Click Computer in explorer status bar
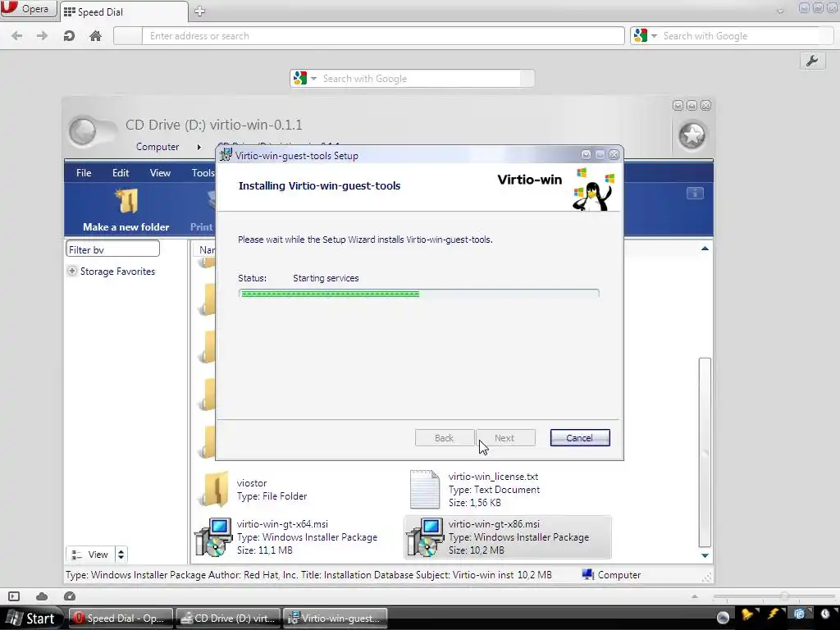 point(611,575)
